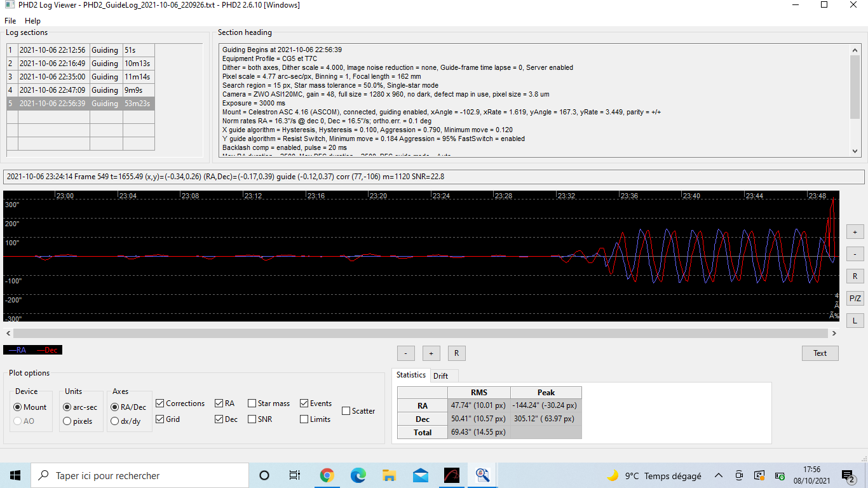Click the Peak column header in statistics
This screenshot has height=488, width=868.
[546, 393]
